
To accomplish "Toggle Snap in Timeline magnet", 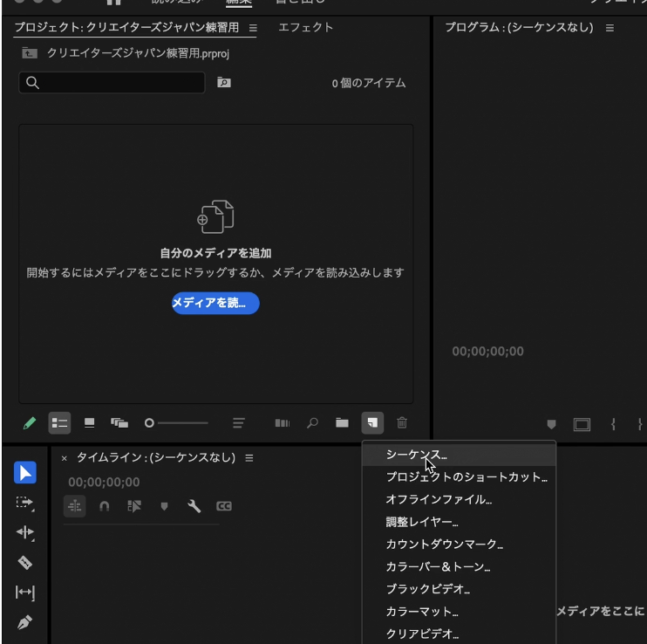I will pyautogui.click(x=105, y=506).
